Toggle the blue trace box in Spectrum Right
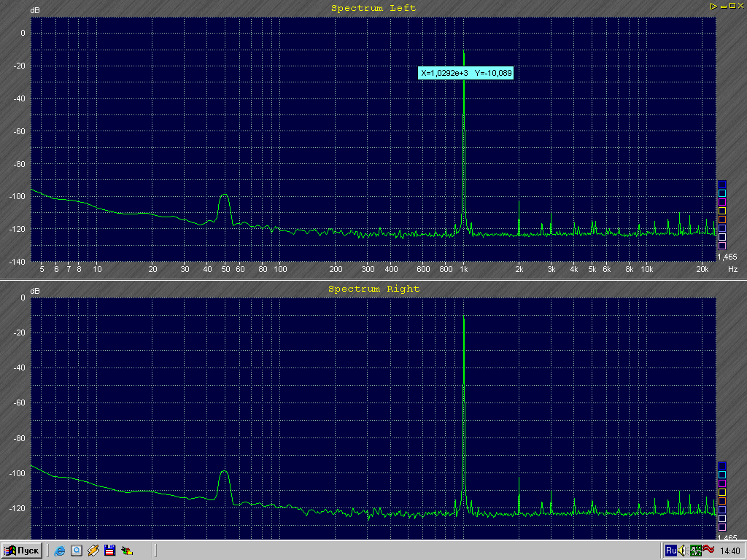 click(722, 465)
